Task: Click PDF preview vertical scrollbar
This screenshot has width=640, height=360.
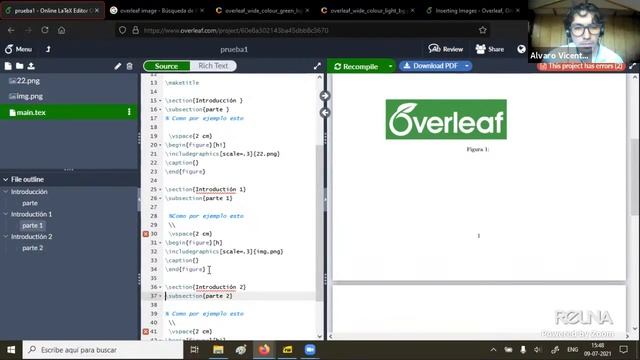Action: tap(634, 176)
